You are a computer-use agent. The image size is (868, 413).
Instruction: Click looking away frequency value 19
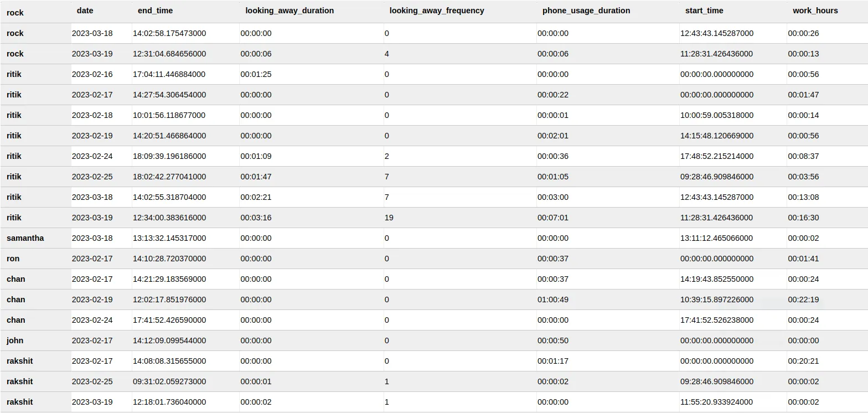tap(389, 218)
